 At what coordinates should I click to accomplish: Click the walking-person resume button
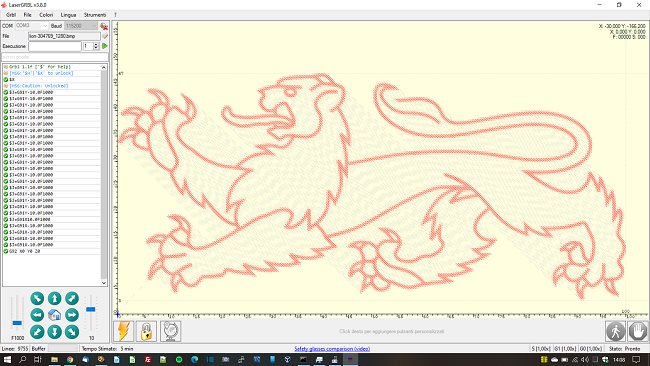[x=616, y=331]
